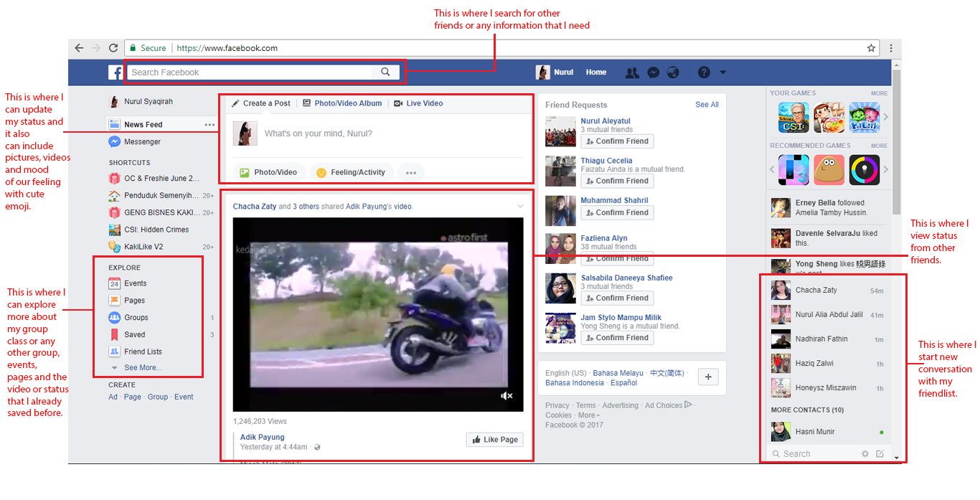Open chat settings gear icon

pyautogui.click(x=865, y=453)
